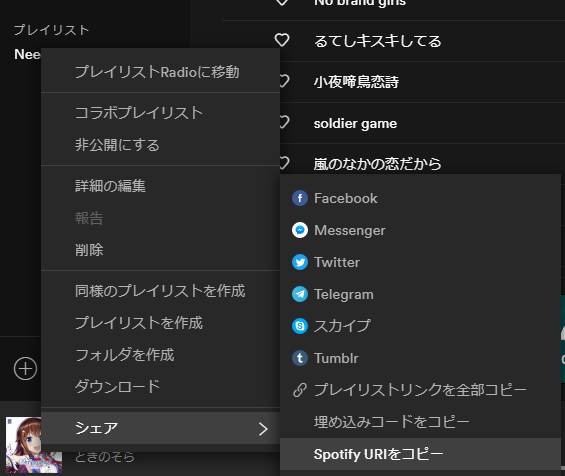Share via Twitter text entry
This screenshot has height=476, width=565.
337,262
